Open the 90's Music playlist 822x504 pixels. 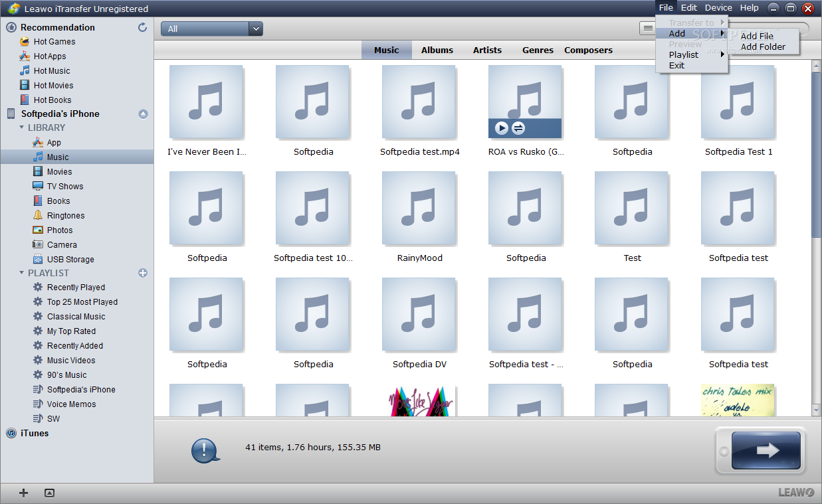point(66,375)
